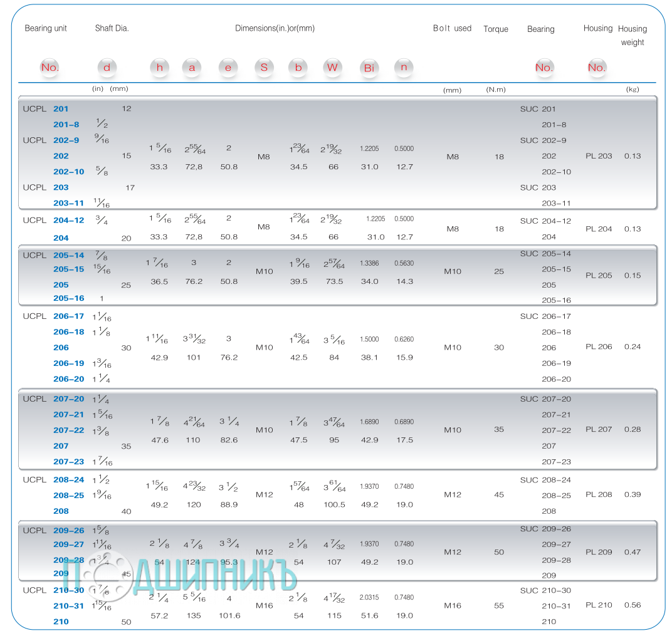
Task: Select the round 'e' dimension badge
Action: click(x=228, y=68)
